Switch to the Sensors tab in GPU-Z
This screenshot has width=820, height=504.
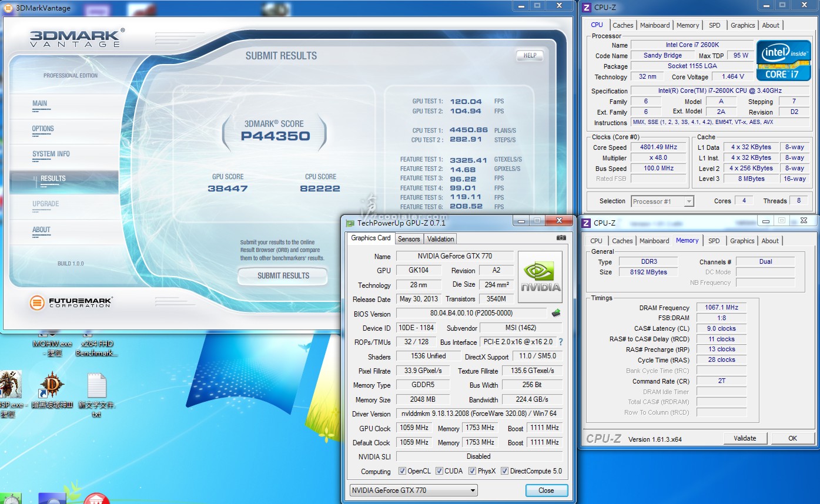point(409,238)
